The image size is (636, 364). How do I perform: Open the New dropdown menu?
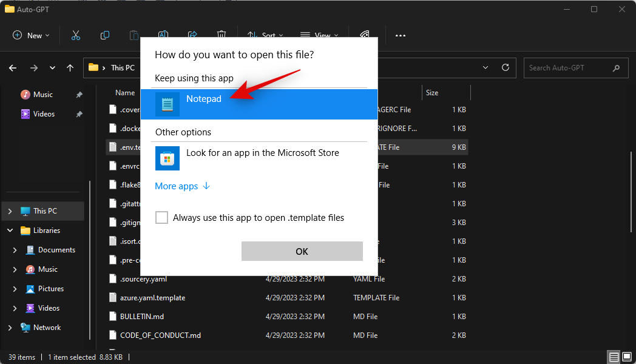[31, 35]
